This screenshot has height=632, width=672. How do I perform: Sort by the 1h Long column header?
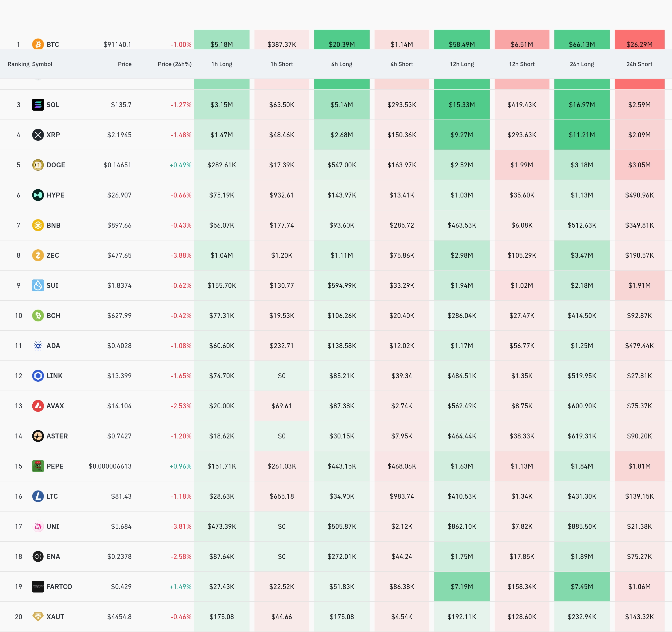pos(222,64)
